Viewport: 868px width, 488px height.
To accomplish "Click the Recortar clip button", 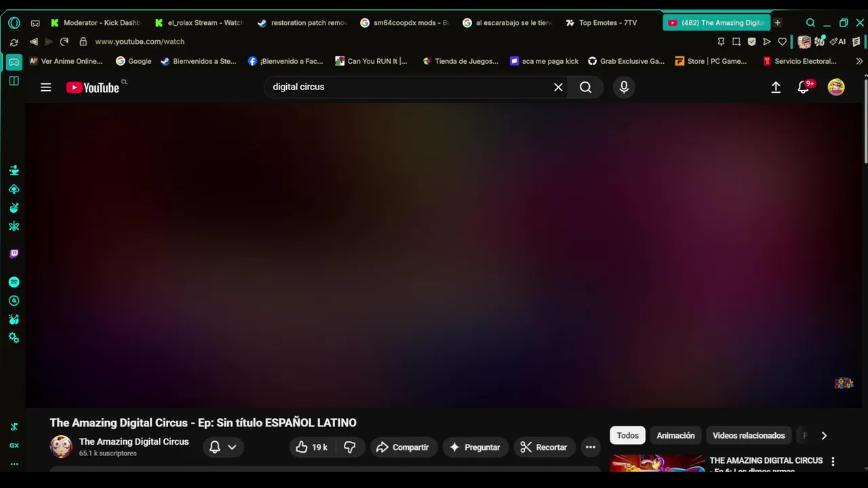I will (x=544, y=447).
